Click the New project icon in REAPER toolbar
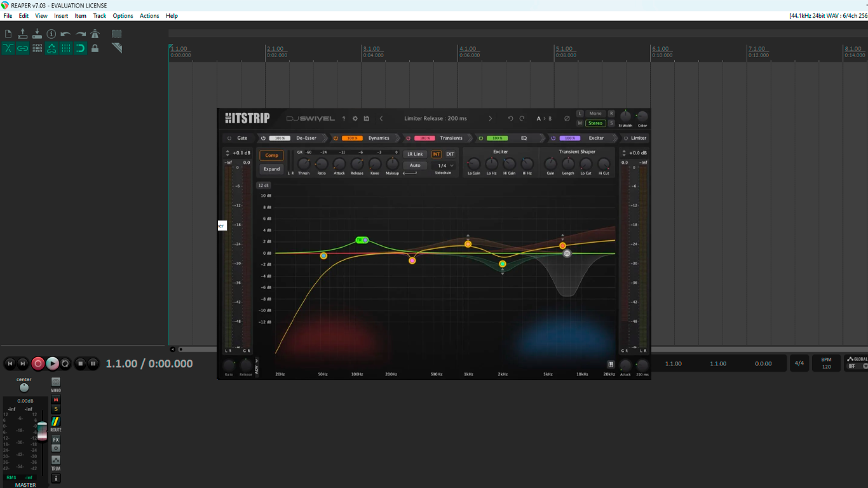 8,34
